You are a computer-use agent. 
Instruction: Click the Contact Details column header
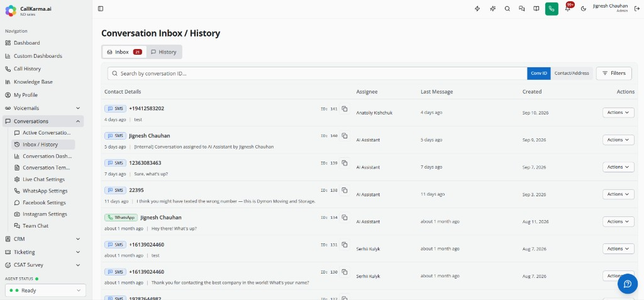pos(123,92)
